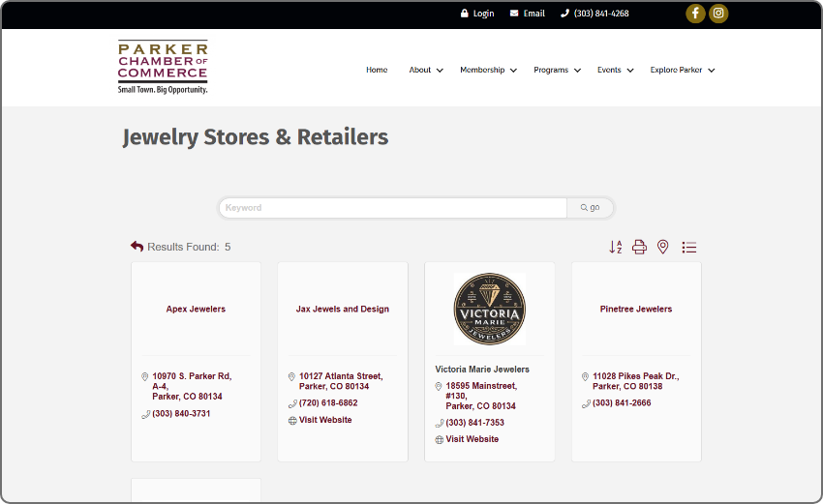Open the Events menu item
The width and height of the screenshot is (823, 504).
point(609,70)
